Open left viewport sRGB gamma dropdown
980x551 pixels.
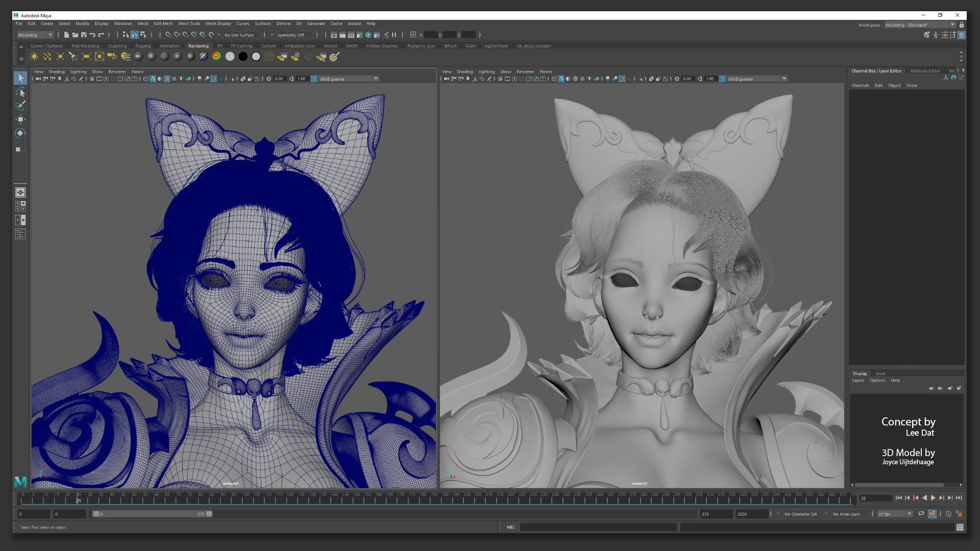(349, 79)
